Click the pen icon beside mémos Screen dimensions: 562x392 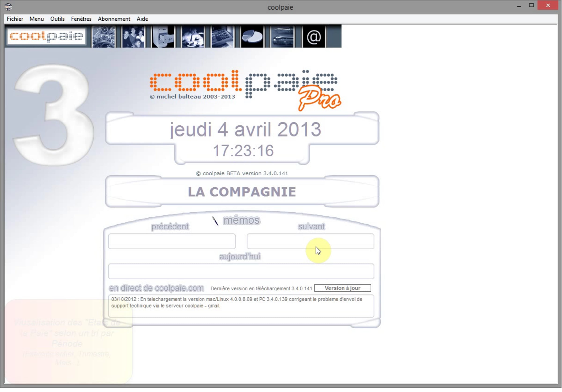point(215,221)
